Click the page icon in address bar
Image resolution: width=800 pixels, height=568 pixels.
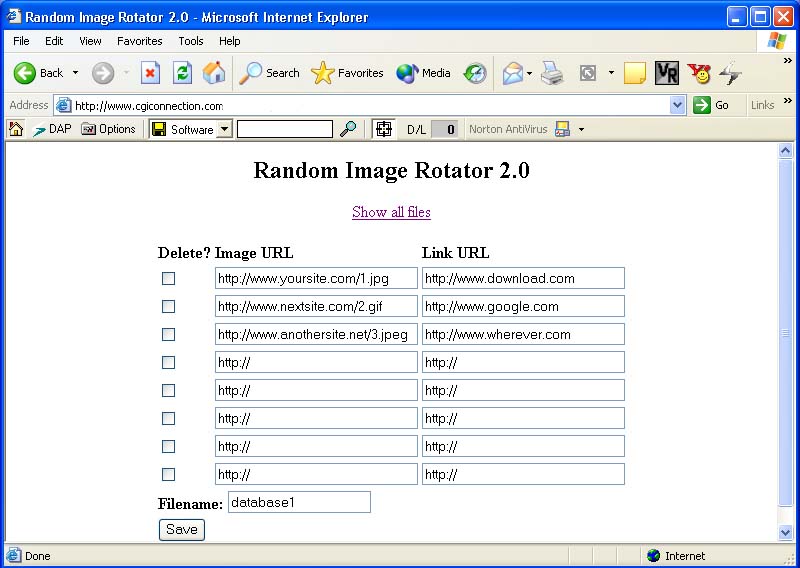[63, 106]
